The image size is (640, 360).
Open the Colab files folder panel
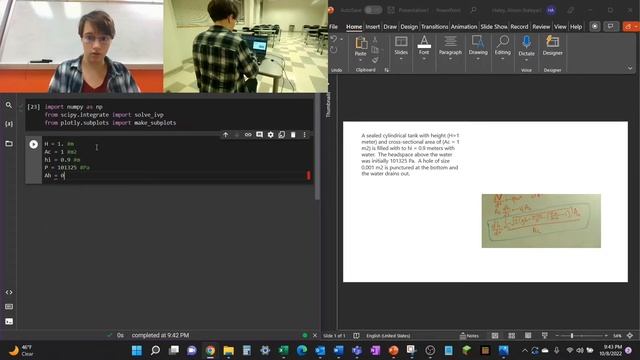click(9, 143)
